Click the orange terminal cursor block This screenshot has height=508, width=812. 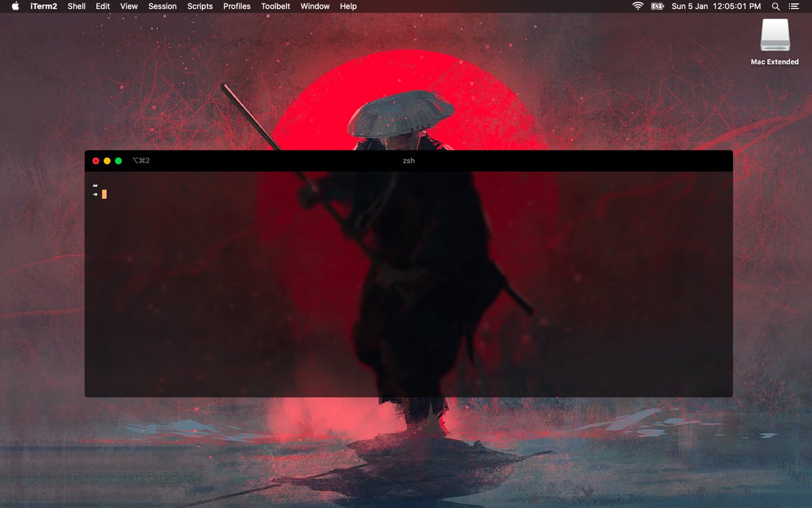(x=104, y=194)
